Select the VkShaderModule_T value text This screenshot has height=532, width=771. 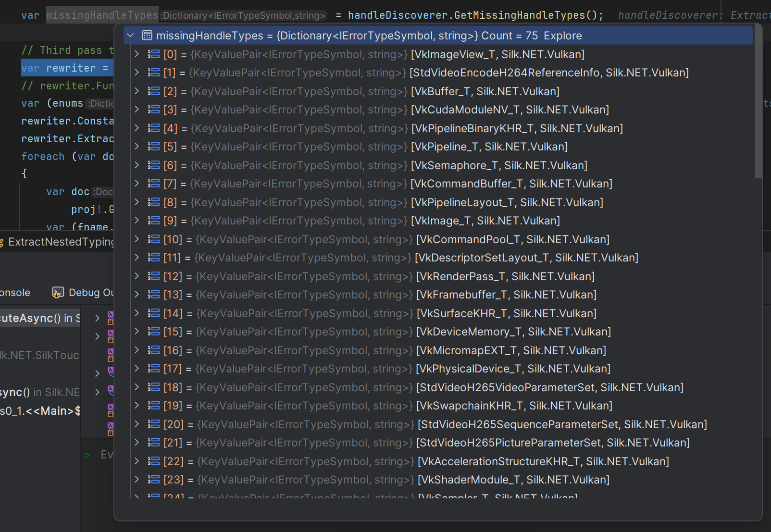pyautogui.click(x=513, y=480)
